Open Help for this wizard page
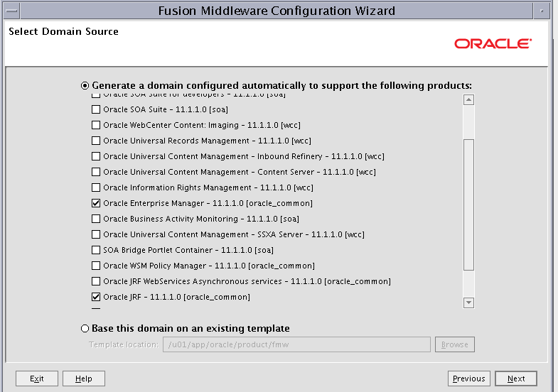 (84, 379)
